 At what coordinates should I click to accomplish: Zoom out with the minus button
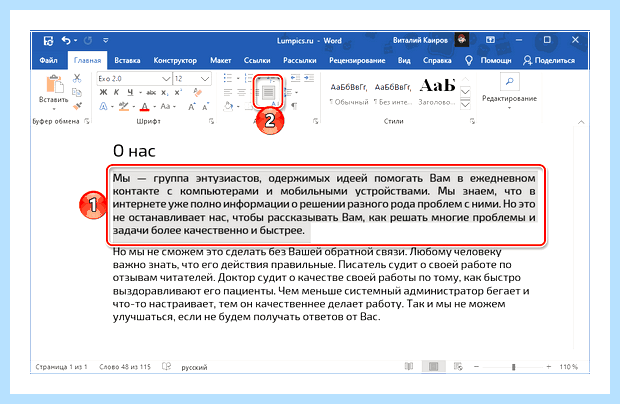476,367
